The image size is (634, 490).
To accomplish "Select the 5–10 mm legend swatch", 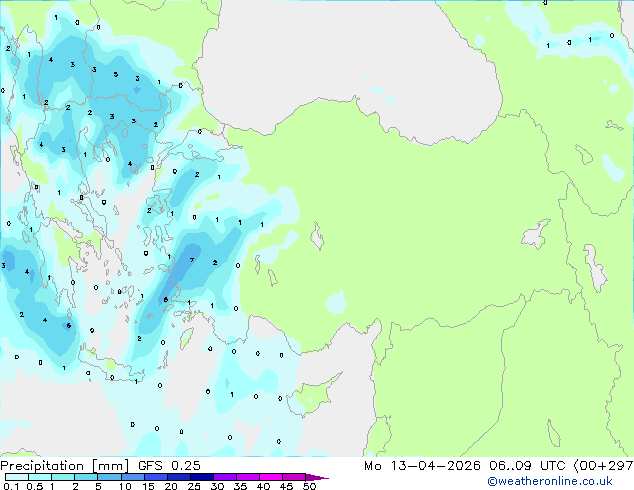I will tap(109, 477).
